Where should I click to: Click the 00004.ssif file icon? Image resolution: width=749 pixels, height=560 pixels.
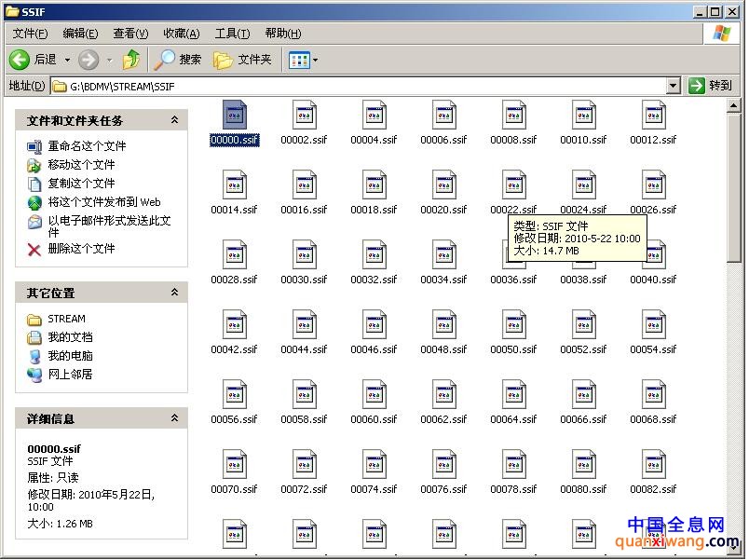(x=374, y=115)
